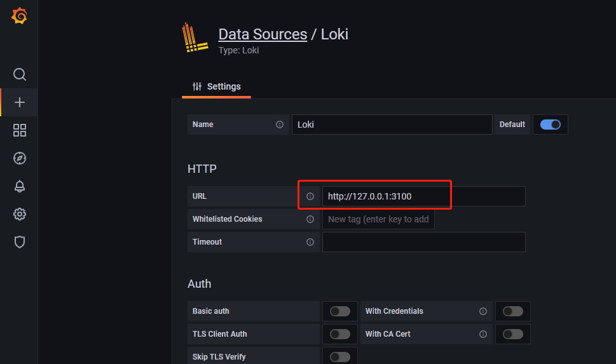
Task: Open the Configuration gear icon
Action: pos(19,214)
